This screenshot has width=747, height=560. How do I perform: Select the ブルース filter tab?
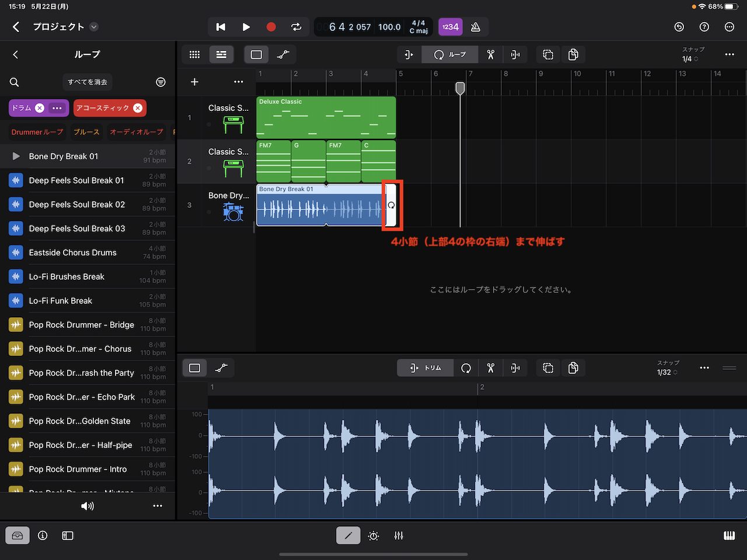(86, 132)
